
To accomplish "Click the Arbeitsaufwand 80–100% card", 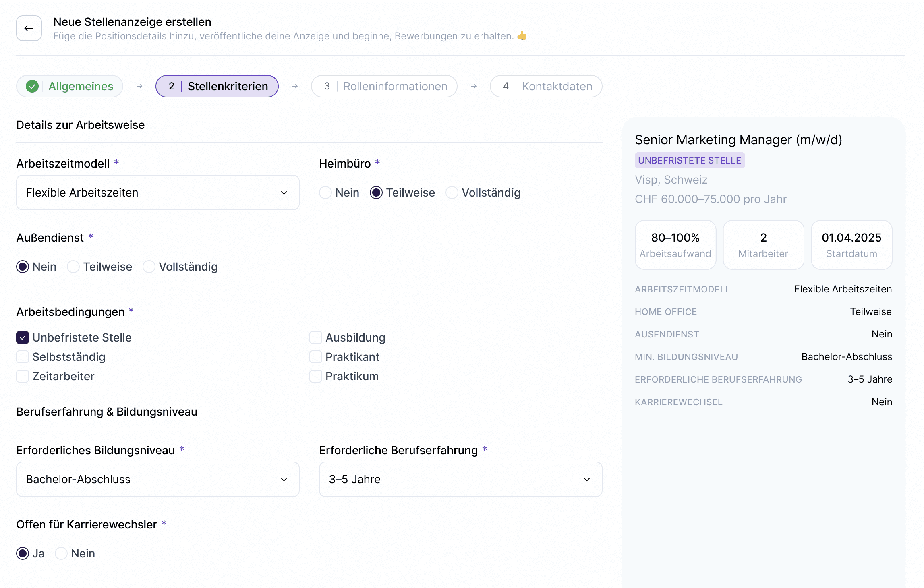I will (675, 245).
